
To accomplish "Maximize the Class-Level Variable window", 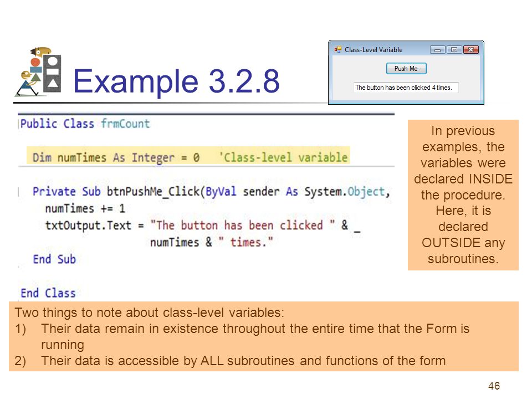I will 454,50.
